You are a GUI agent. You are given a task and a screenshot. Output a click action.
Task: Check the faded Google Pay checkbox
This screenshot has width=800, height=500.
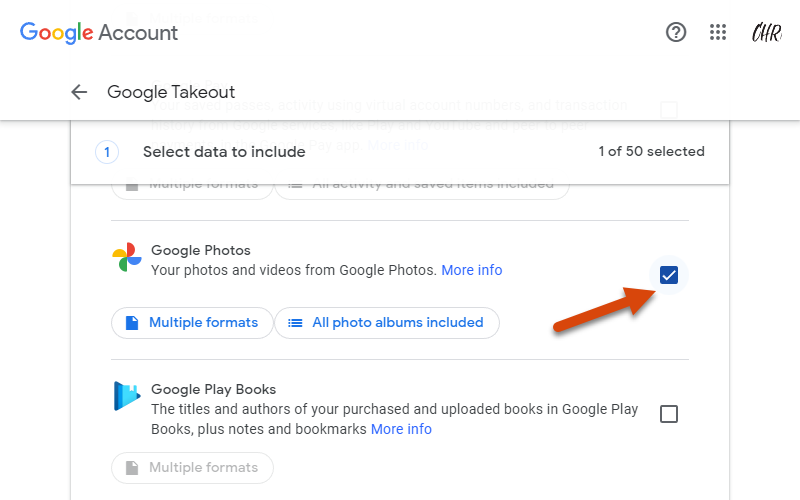click(668, 109)
